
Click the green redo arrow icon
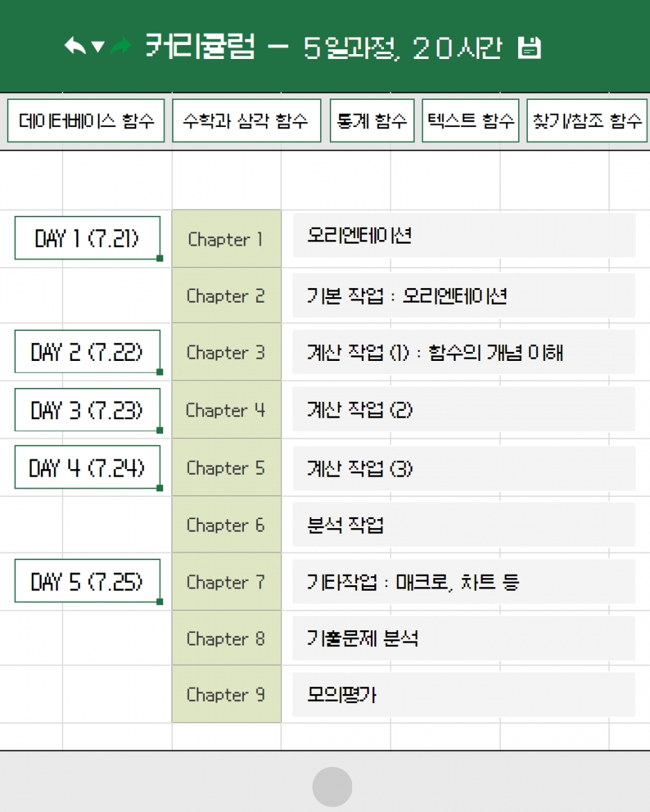tap(121, 46)
